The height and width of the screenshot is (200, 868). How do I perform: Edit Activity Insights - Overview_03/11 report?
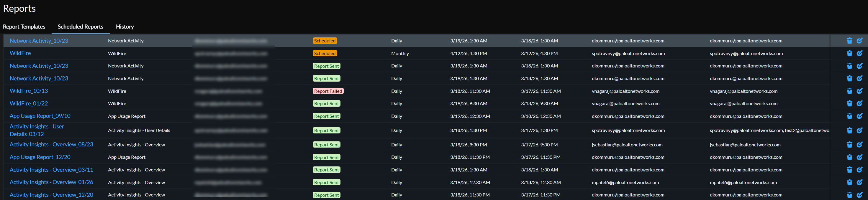point(859,170)
